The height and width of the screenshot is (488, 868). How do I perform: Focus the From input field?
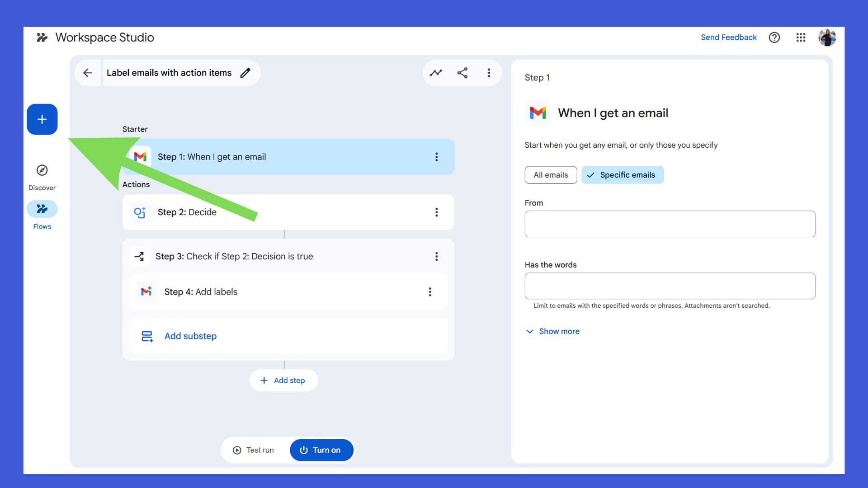670,224
